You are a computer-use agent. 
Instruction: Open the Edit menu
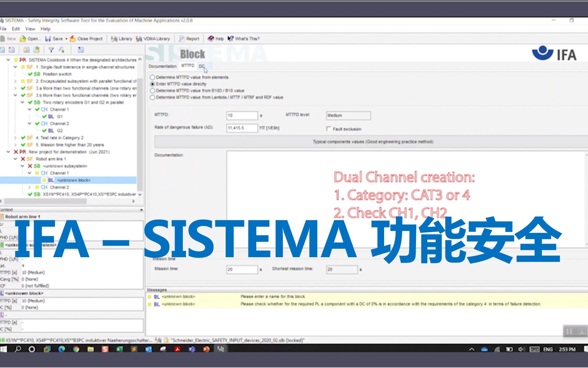16,29
